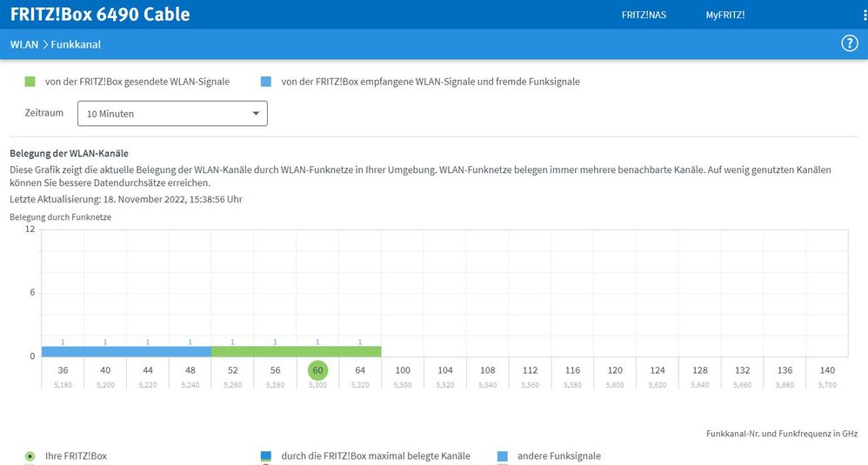Image resolution: width=868 pixels, height=465 pixels.
Task: Click the breadcrumb chevron between WLAN and Funkkanal
Action: click(x=45, y=45)
